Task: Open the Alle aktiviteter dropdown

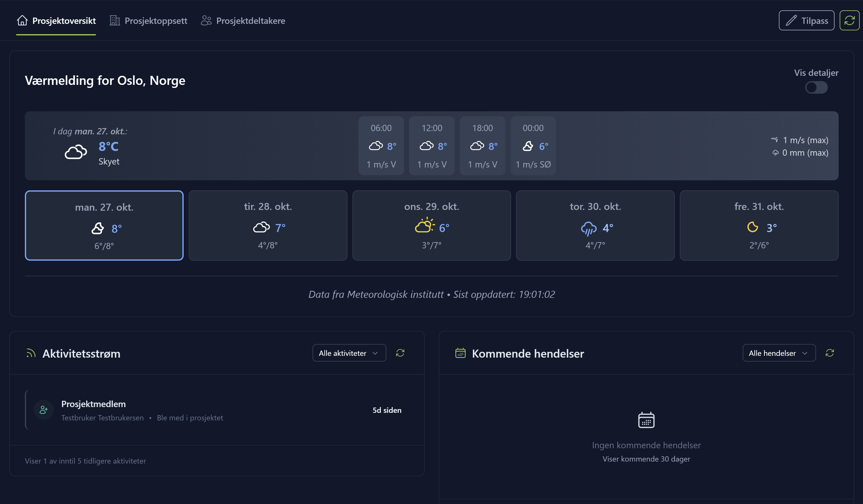Action: [349, 353]
